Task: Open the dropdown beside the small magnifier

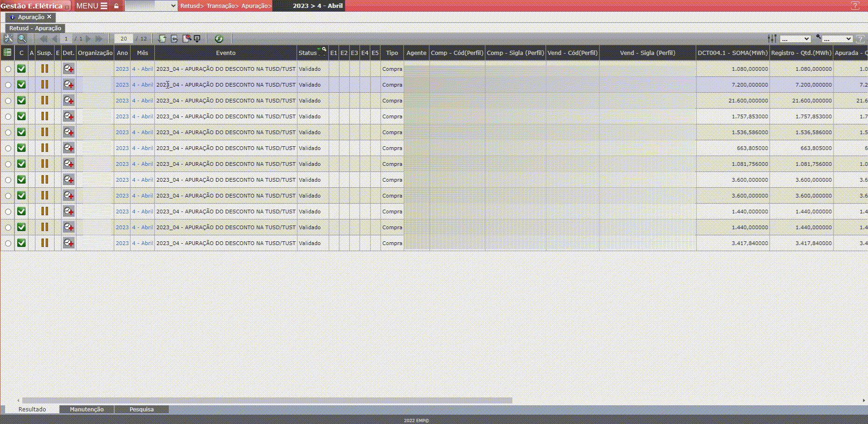Action: tap(837, 39)
